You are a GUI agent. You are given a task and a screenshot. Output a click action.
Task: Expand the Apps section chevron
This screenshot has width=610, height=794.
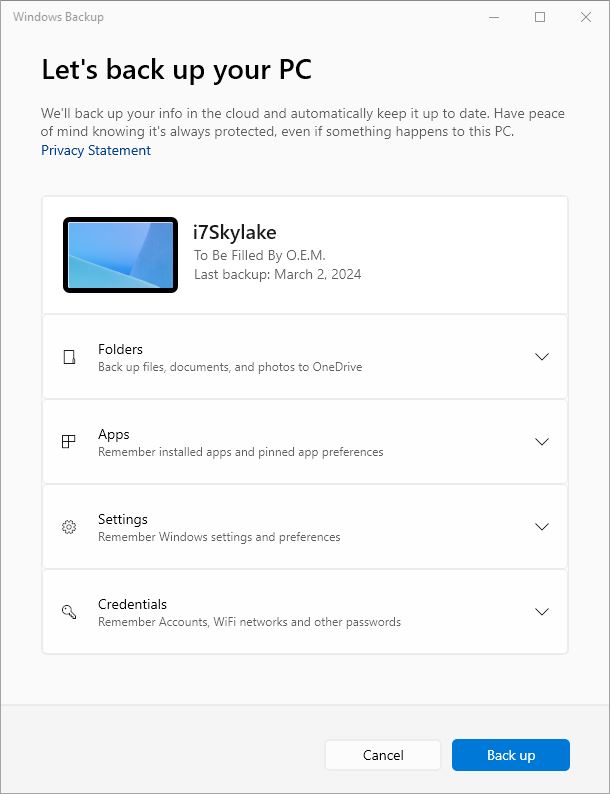pos(542,442)
